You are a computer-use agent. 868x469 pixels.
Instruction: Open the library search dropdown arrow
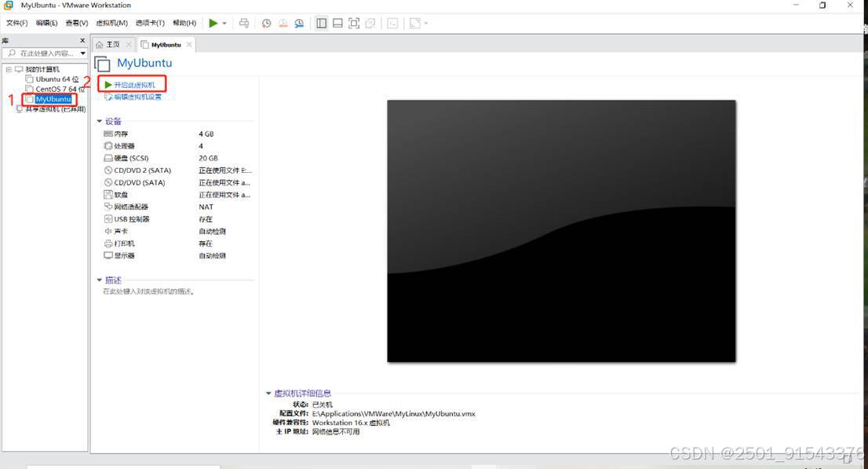[83, 53]
